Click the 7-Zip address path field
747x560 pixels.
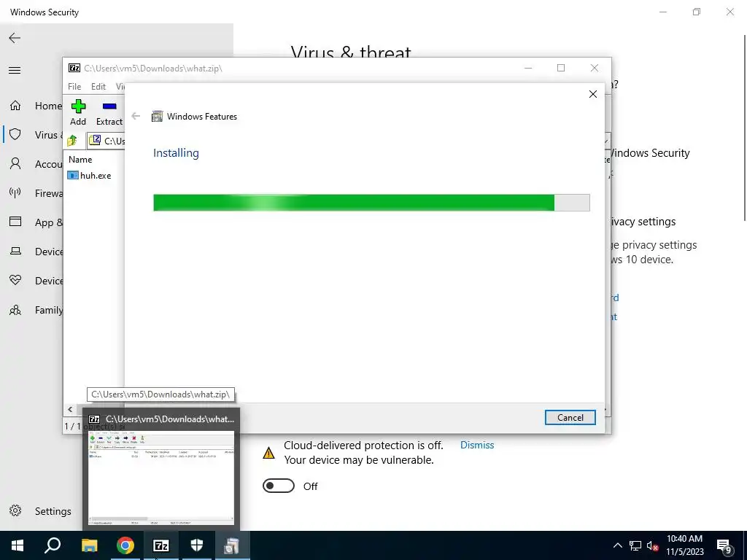[x=107, y=141]
